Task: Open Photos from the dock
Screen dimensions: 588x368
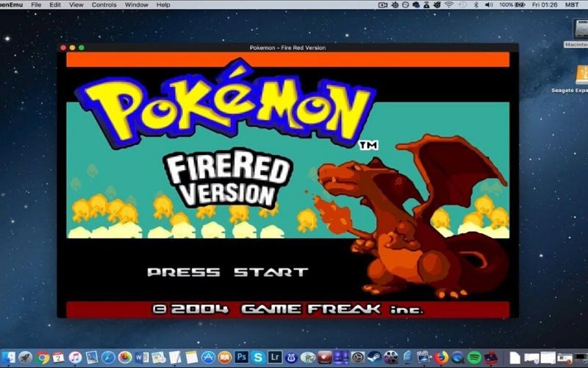Action: (125, 357)
